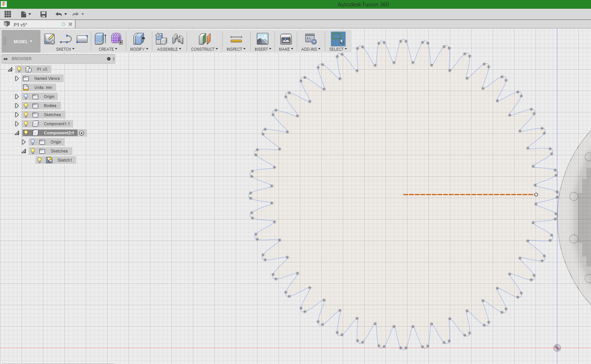The height and width of the screenshot is (364, 591).
Task: Toggle visibility of Component2 Origin folder
Action: (x=33, y=142)
